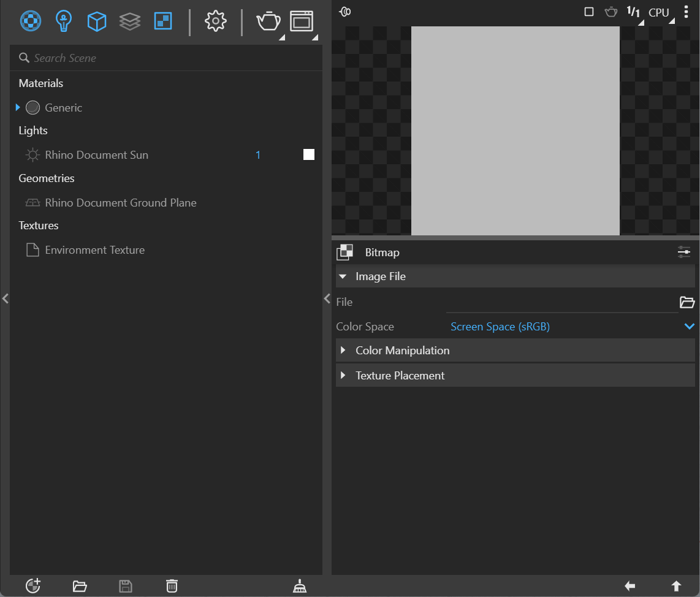Select the Lights category bulb icon
The image size is (700, 597).
coord(63,21)
